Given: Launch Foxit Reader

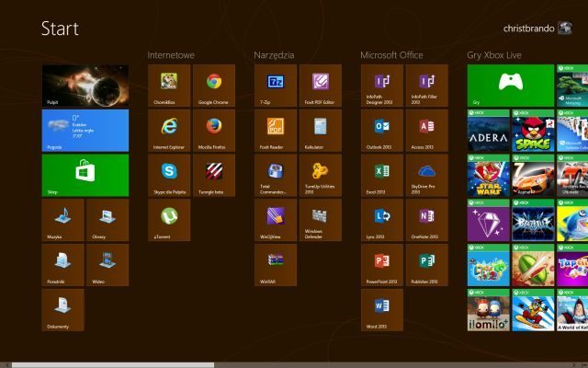Looking at the screenshot, I should click(276, 131).
